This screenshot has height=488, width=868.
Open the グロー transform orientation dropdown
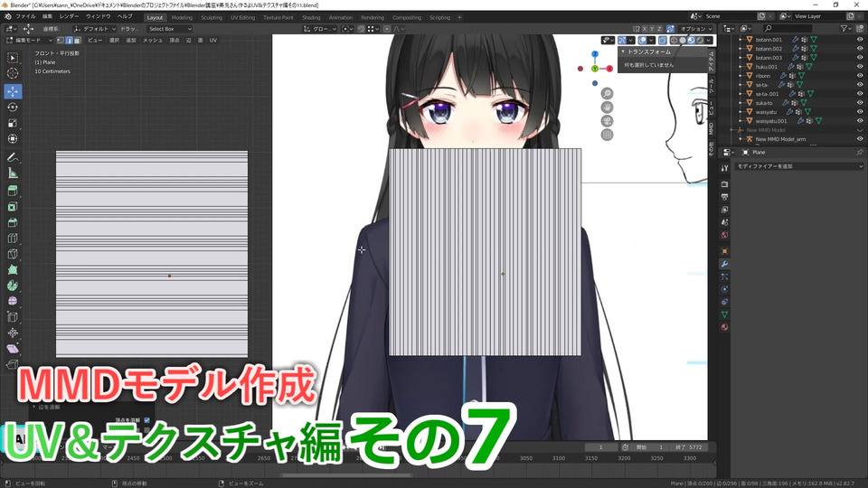[x=320, y=29]
